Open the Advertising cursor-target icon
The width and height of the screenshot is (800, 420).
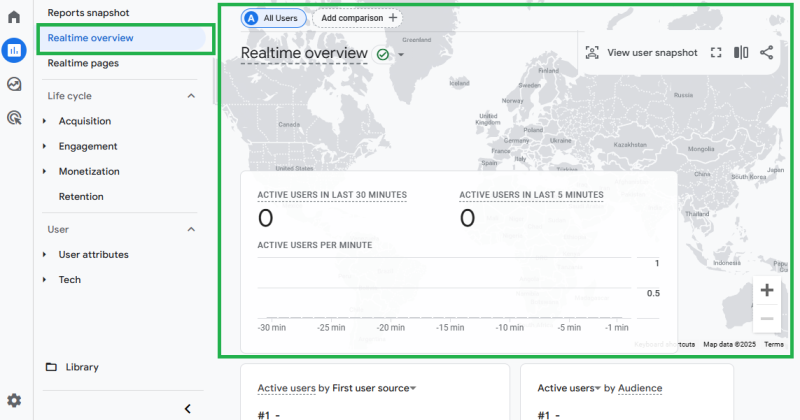14,118
